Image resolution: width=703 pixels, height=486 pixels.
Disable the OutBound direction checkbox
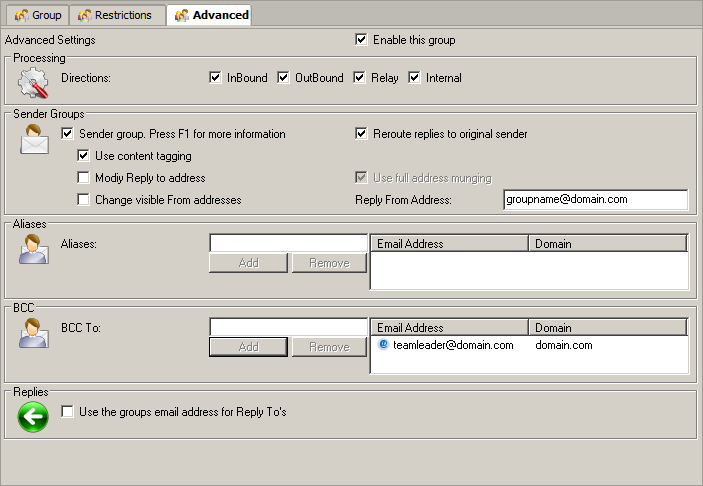click(283, 78)
